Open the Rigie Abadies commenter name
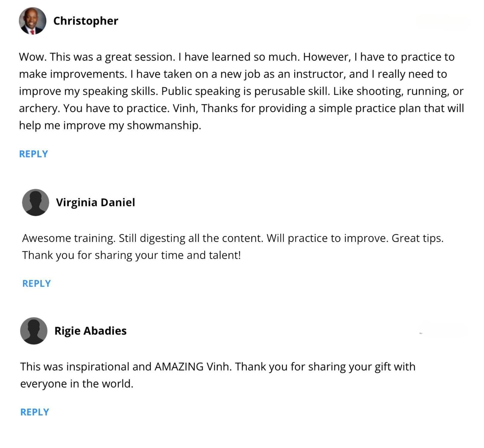 [x=91, y=331]
